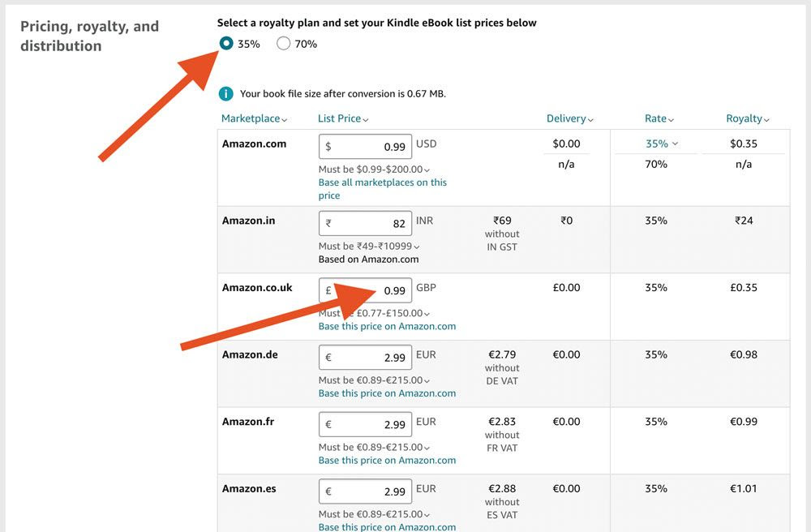Click the Rate column header

click(x=659, y=118)
